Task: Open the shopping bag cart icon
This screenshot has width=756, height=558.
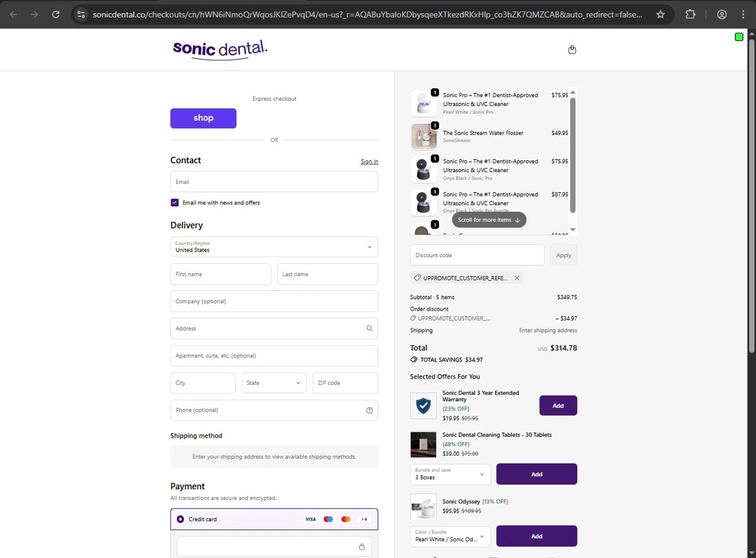Action: pos(572,49)
